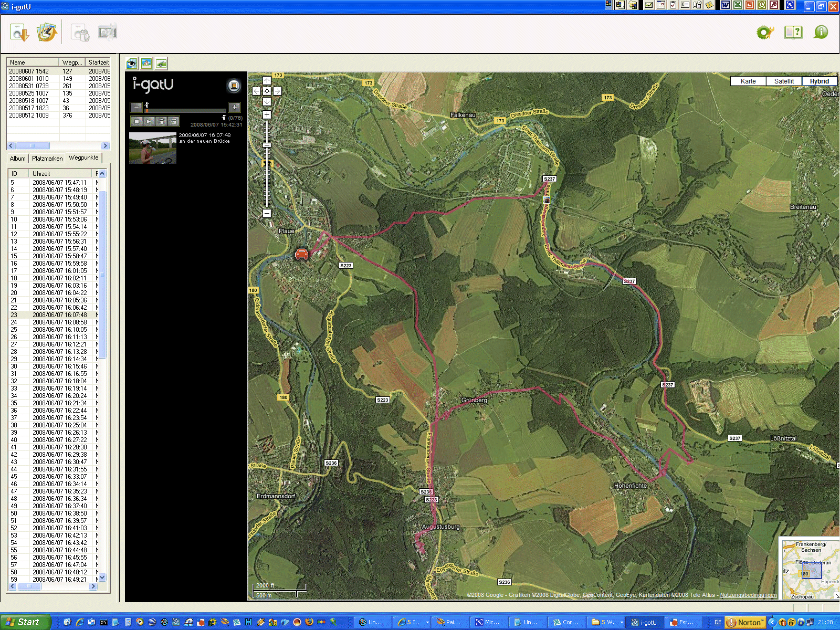Click the Norton button in taskbar

coord(745,622)
